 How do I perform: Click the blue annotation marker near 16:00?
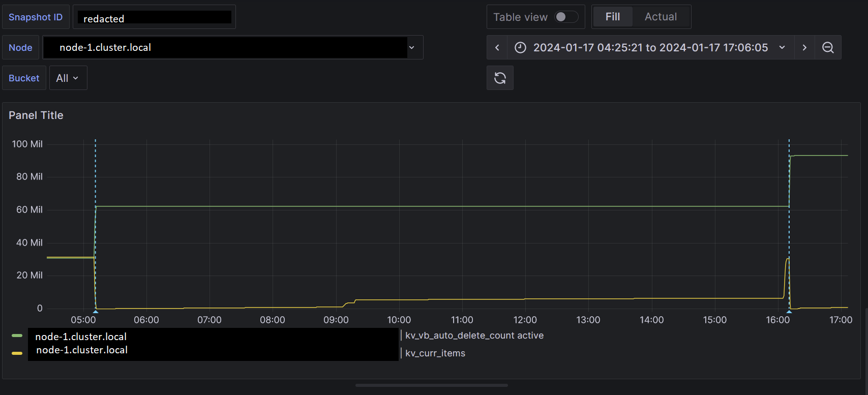(x=789, y=311)
